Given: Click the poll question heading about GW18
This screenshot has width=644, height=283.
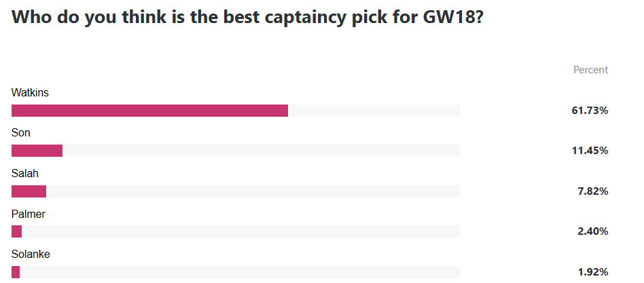Looking at the screenshot, I should pos(248,18).
